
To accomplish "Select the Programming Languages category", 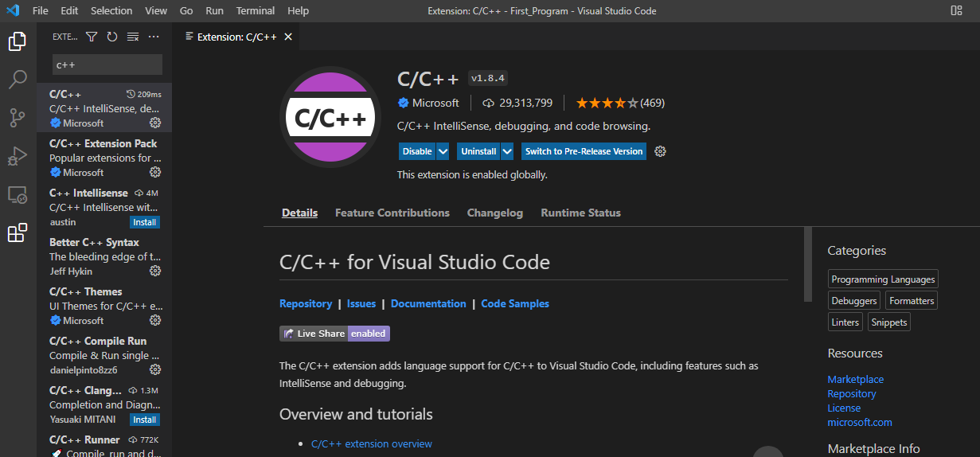I will coord(883,279).
